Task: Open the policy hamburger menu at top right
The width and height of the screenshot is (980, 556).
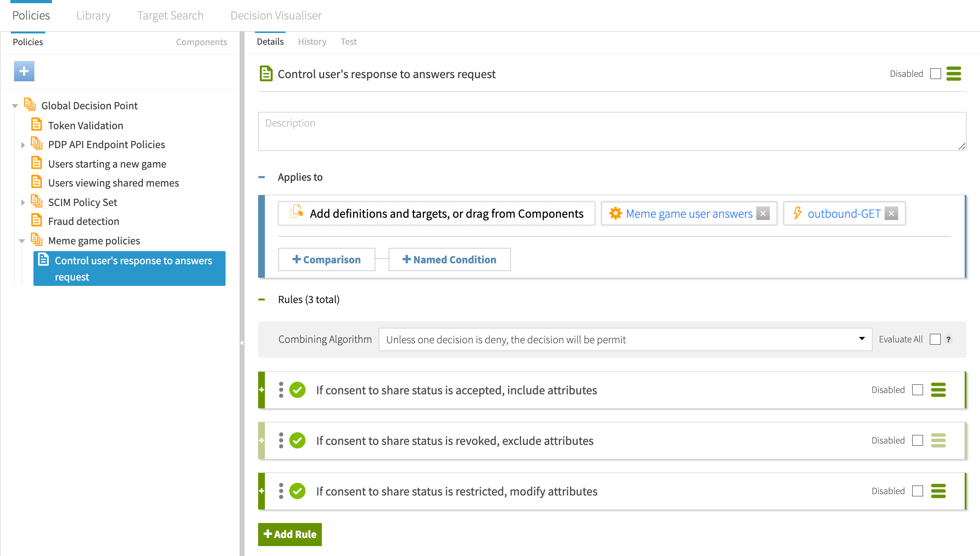Action: pos(954,74)
